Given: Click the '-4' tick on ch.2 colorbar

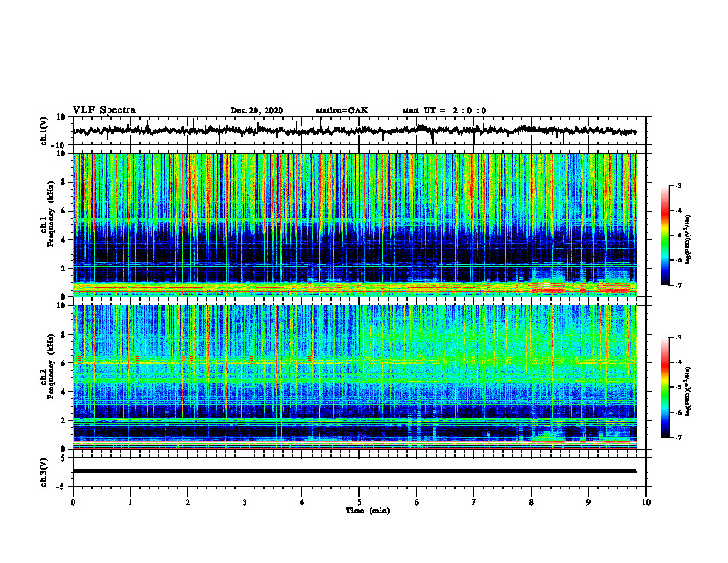Looking at the screenshot, I should [x=678, y=362].
